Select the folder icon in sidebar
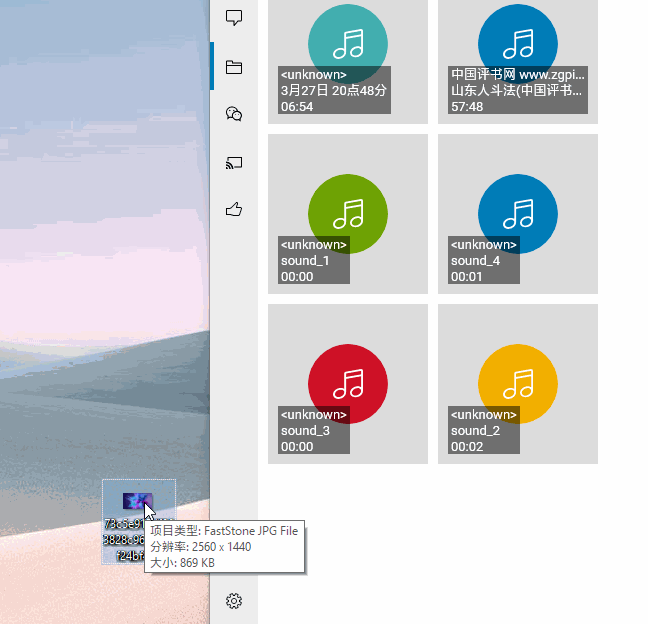Screen dimensions: 648x624 click(234, 67)
